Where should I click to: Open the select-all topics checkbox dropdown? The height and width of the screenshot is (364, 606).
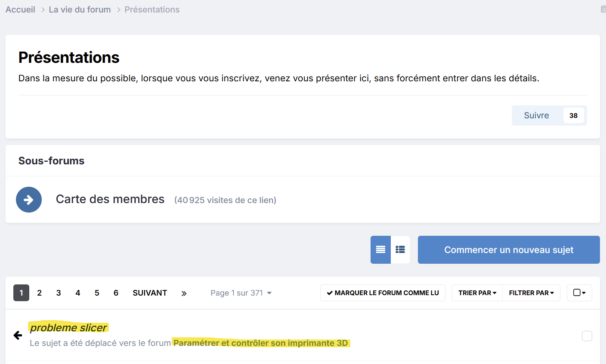click(x=579, y=293)
